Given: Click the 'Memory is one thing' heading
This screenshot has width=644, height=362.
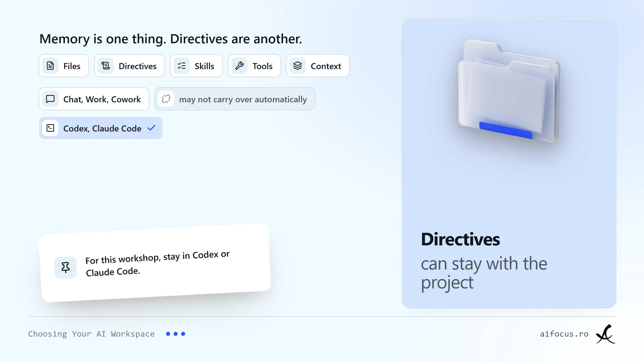Looking at the screenshot, I should 170,39.
